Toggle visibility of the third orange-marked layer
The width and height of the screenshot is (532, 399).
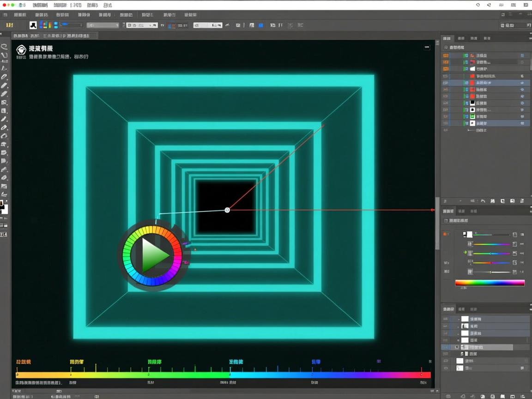coord(446,69)
